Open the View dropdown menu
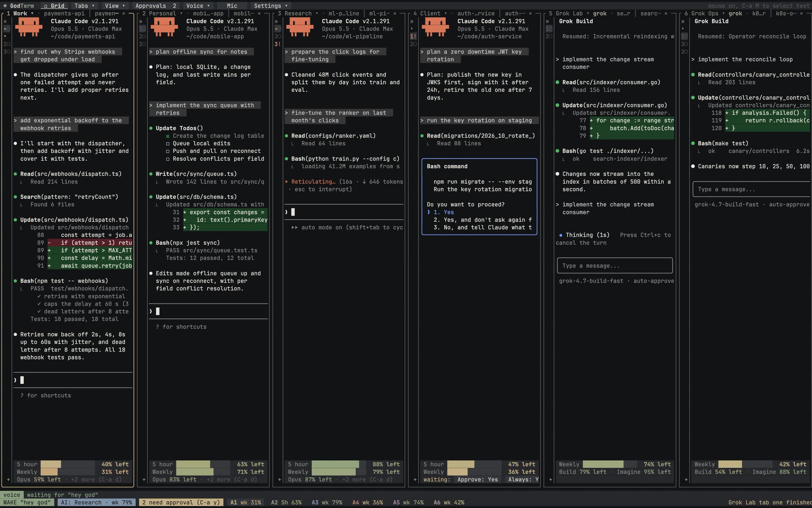 tap(115, 6)
